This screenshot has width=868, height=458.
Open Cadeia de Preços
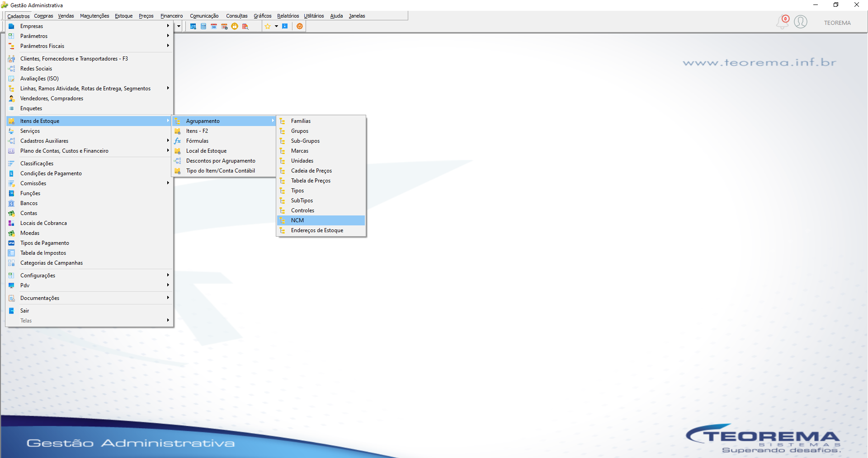[321, 171]
